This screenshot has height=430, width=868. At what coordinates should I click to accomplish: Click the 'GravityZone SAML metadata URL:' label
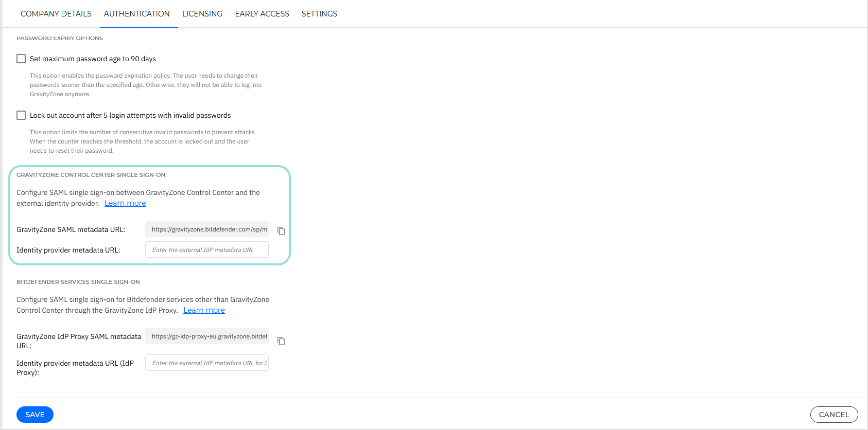(x=71, y=229)
